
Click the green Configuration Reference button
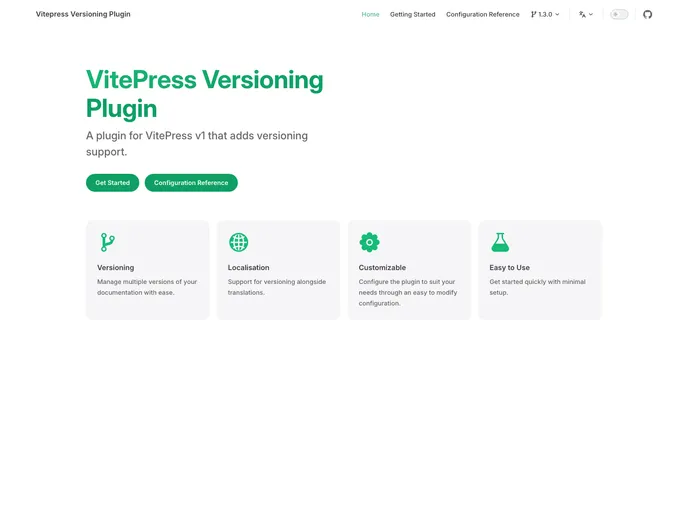pyautogui.click(x=191, y=183)
